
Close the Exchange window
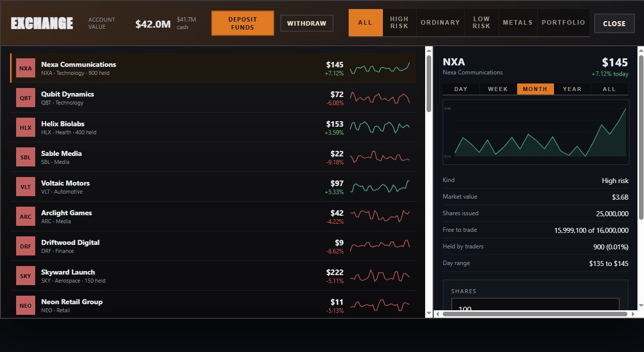pyautogui.click(x=614, y=23)
